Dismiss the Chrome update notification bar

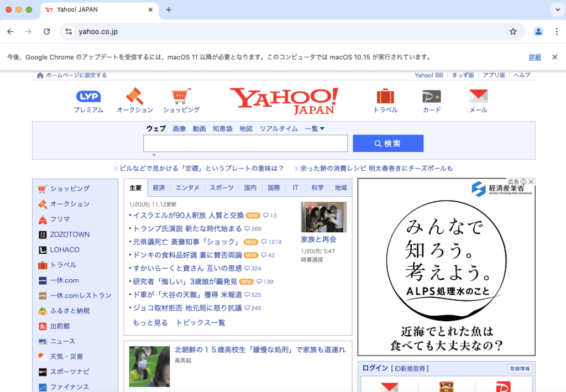(x=555, y=57)
